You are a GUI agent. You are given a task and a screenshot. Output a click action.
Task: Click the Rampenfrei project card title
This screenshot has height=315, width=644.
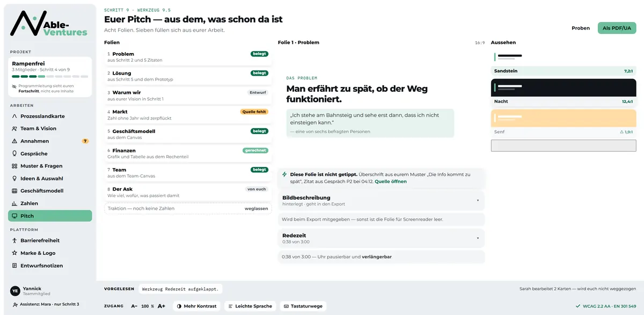point(27,63)
